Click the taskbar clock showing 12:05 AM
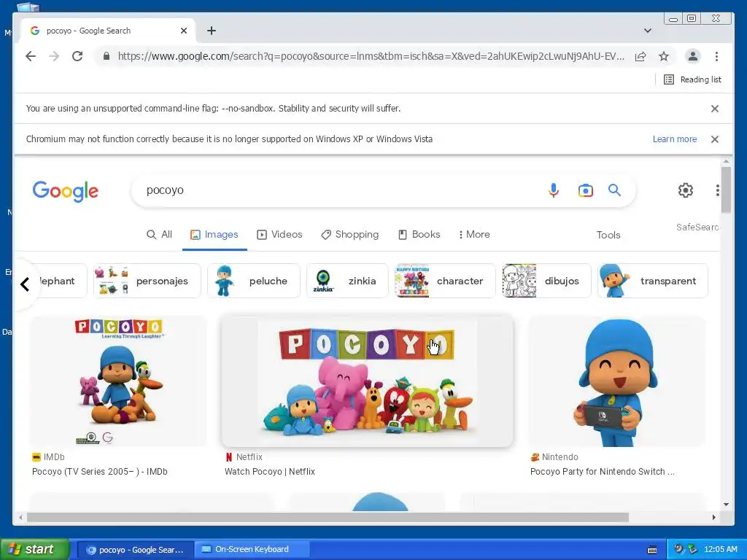 pos(720,550)
